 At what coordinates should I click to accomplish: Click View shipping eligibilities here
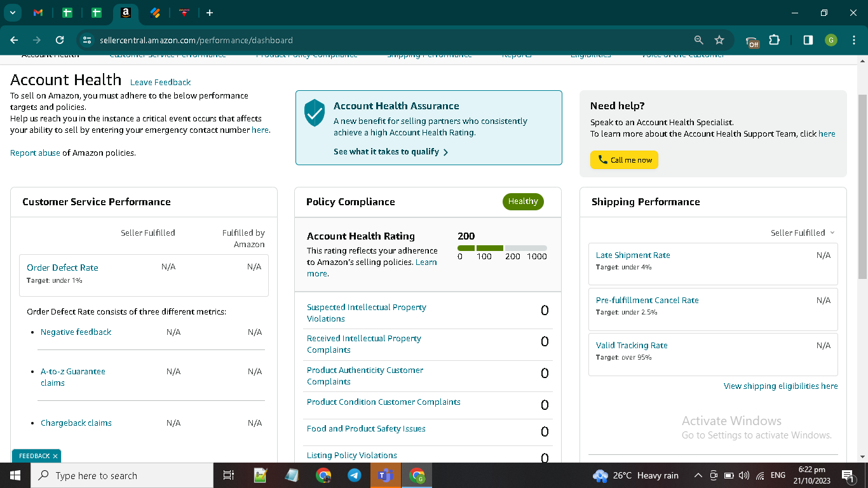coord(781,386)
